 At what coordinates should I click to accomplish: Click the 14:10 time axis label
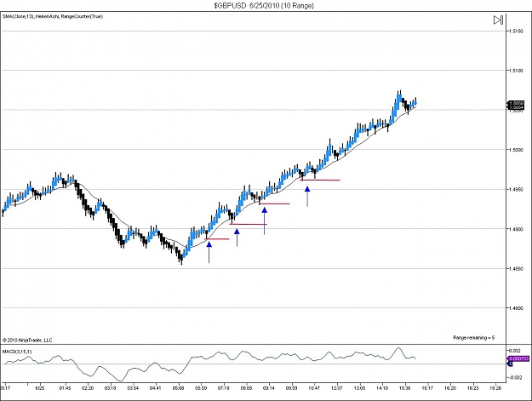pos(382,387)
